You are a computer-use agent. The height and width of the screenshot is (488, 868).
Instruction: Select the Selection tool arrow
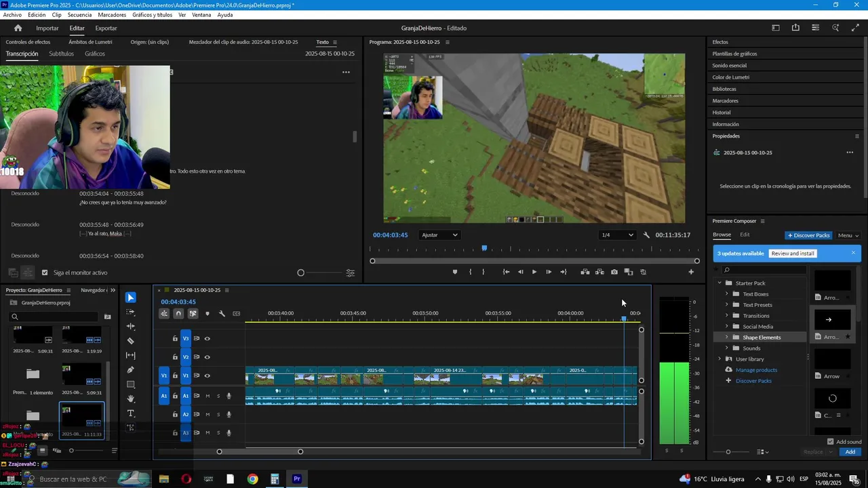(x=131, y=298)
